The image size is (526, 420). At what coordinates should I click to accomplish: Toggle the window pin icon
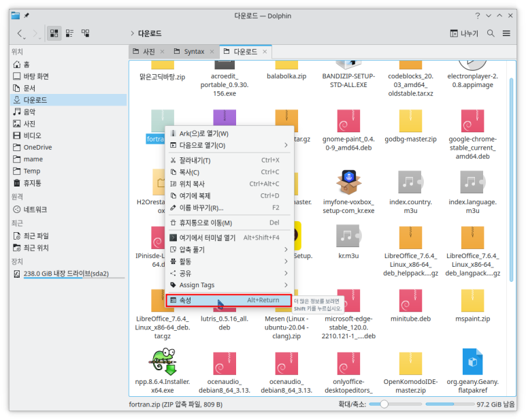point(27,16)
